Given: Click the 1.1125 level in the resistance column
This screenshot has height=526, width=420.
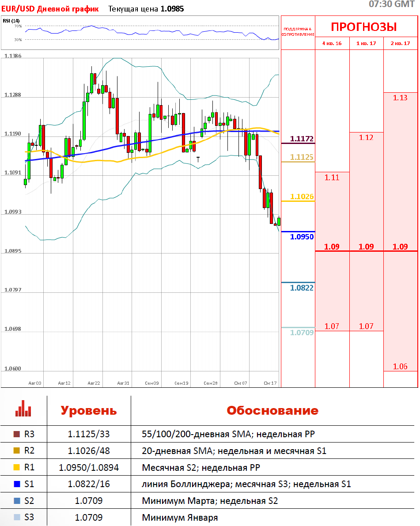Looking at the screenshot, I should pos(302,157).
